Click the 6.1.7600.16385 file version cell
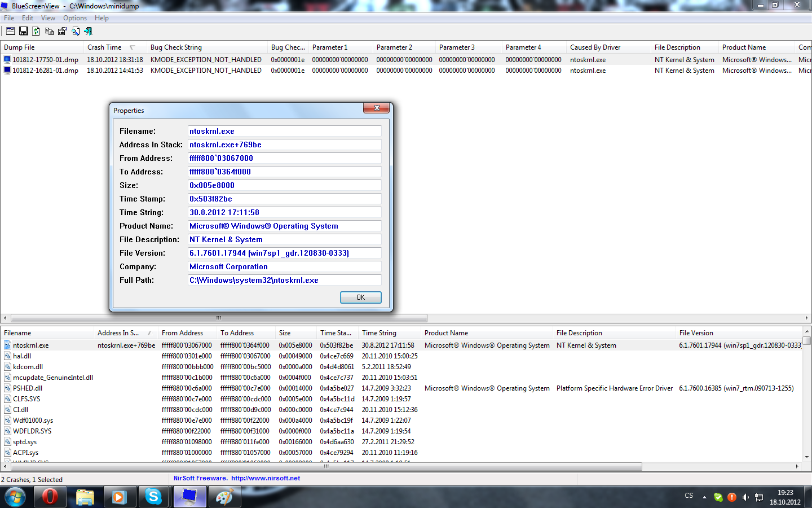Screen dimensions: 812x508 (736, 388)
